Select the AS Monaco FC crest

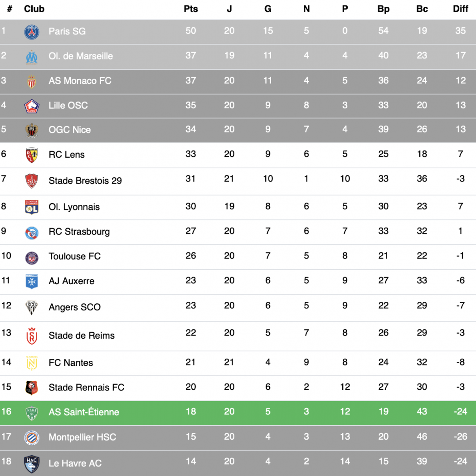[x=32, y=82]
